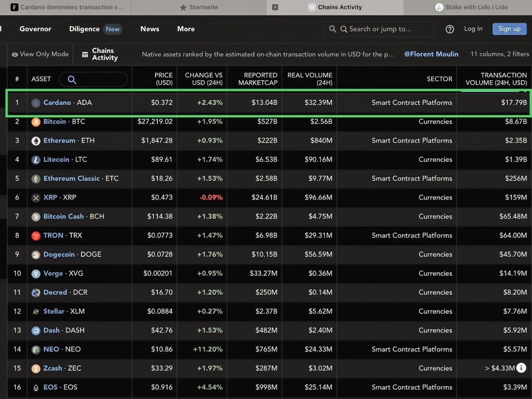This screenshot has height=399, width=532.
Task: Open the Verge asset link
Action: coord(53,274)
